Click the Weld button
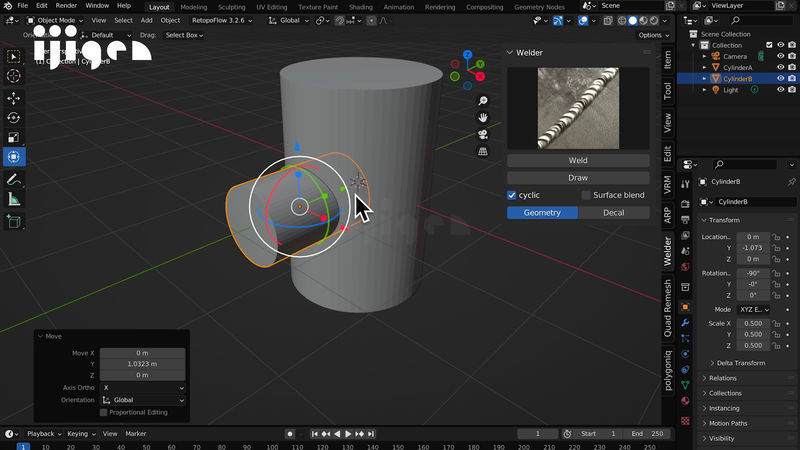800x450 pixels. (578, 160)
